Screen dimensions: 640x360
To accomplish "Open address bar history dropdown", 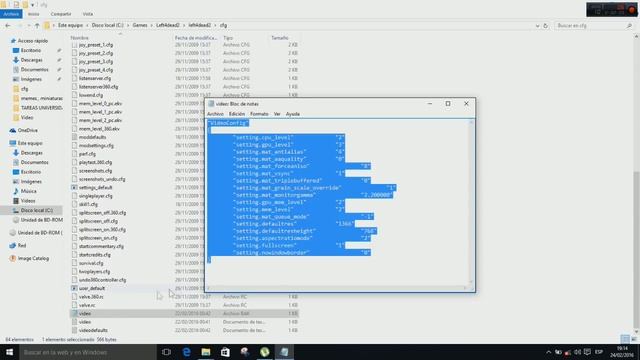I will pyautogui.click(x=537, y=26).
